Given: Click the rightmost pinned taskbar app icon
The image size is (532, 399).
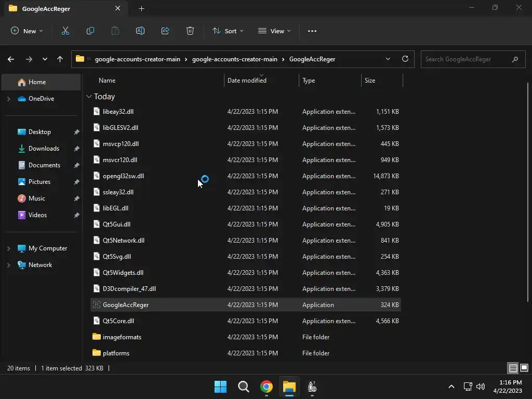Looking at the screenshot, I should pos(312,387).
